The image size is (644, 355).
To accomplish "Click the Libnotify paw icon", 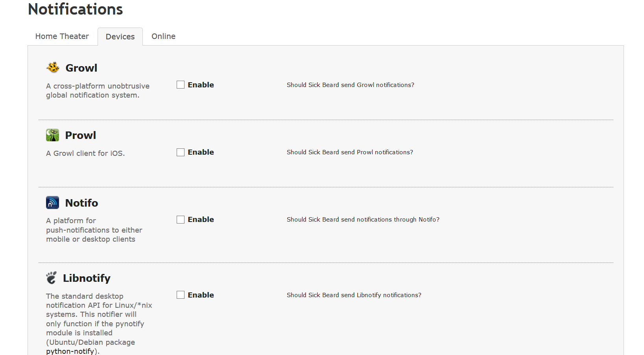I will 52,278.
